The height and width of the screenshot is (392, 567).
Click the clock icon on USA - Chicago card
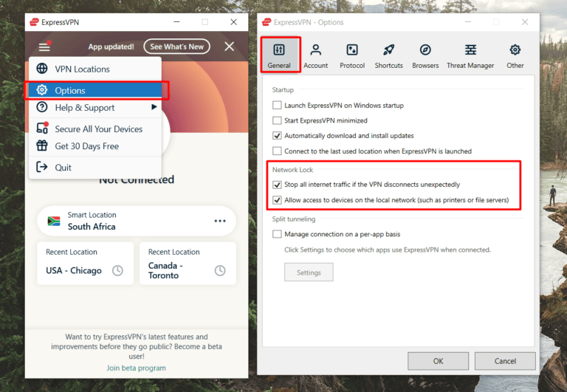point(117,270)
